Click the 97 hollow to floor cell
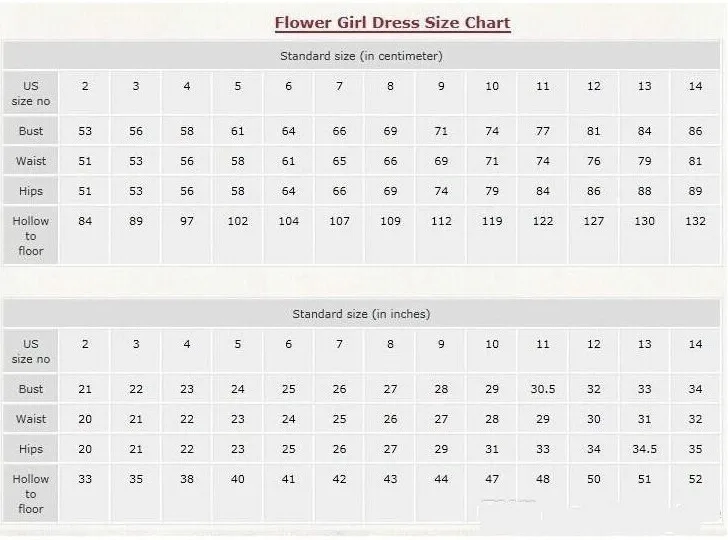 [x=187, y=235]
